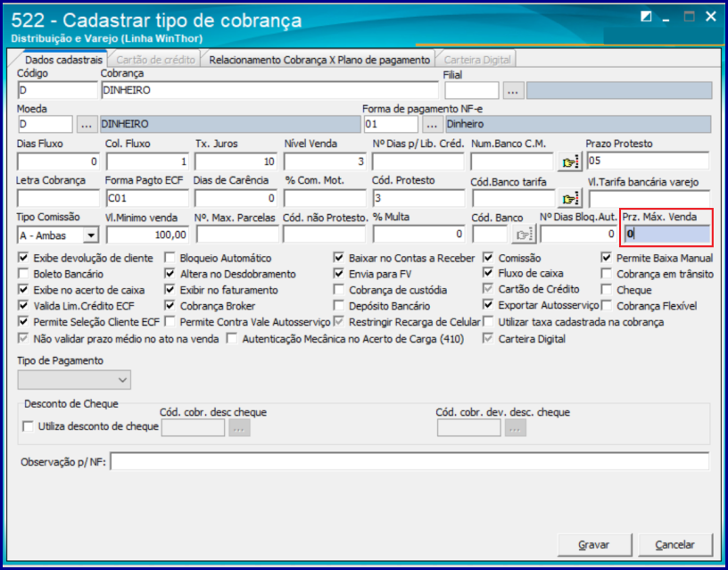Click the Código input field
The width and height of the screenshot is (728, 570).
click(58, 90)
